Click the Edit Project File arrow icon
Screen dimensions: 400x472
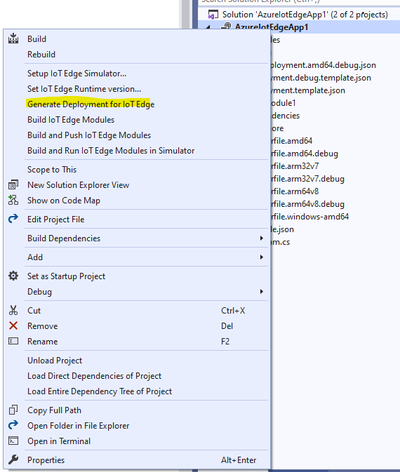point(13,219)
